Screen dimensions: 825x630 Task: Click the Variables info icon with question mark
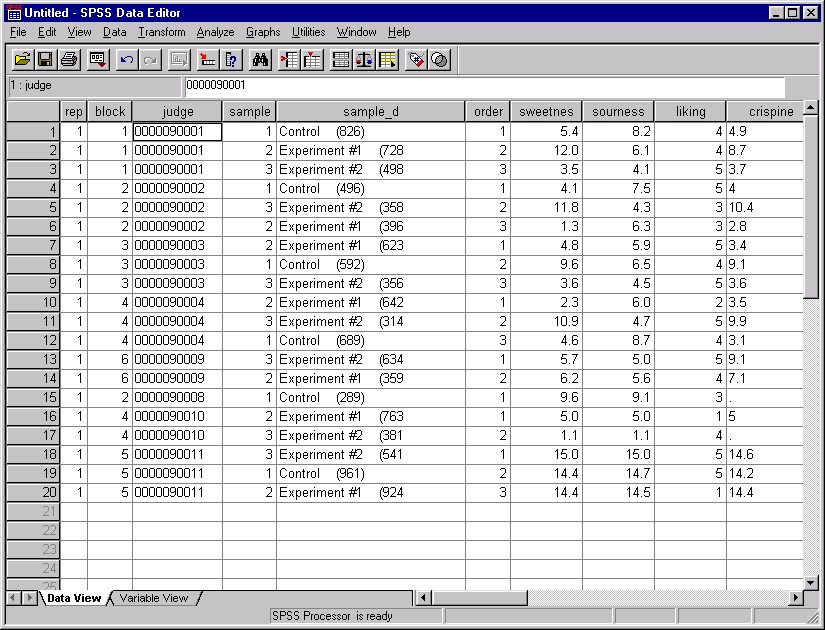[232, 60]
